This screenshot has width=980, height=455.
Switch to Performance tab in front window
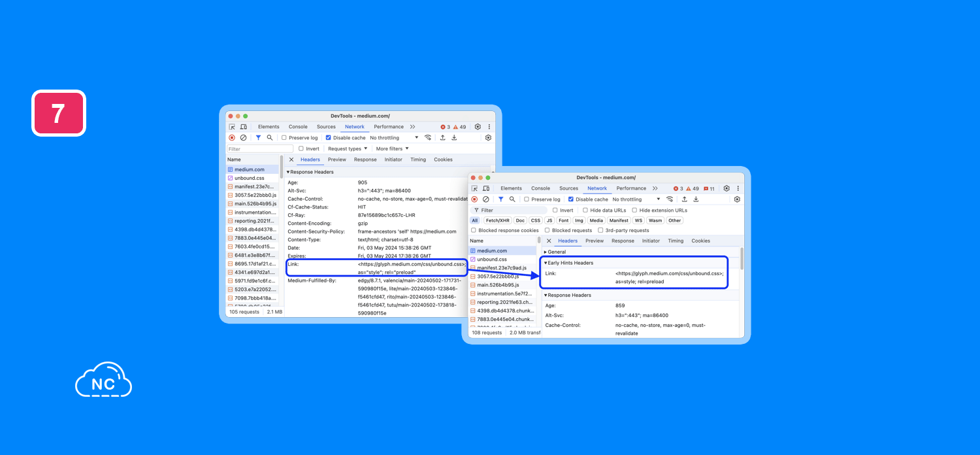coord(631,188)
